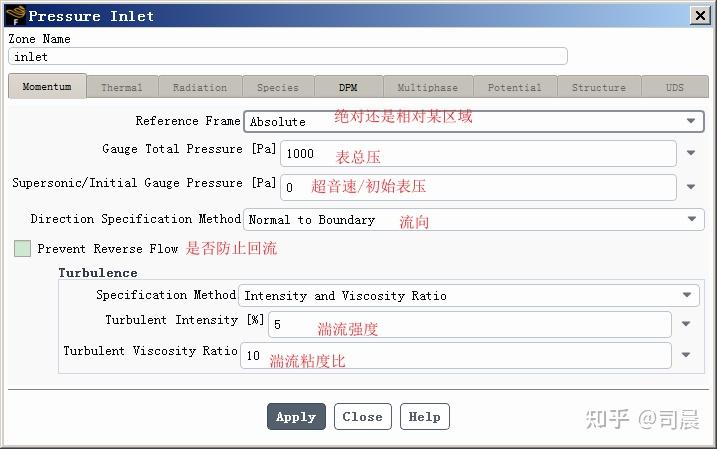Click the Gauge Total Pressure value field
This screenshot has height=449, width=717.
478,154
